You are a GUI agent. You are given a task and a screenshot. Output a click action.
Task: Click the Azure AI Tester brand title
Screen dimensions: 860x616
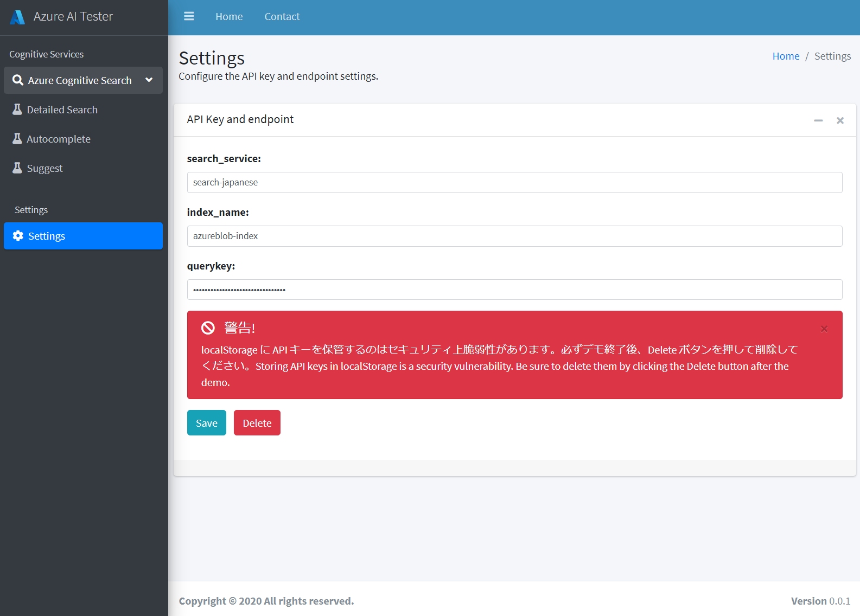coord(73,16)
